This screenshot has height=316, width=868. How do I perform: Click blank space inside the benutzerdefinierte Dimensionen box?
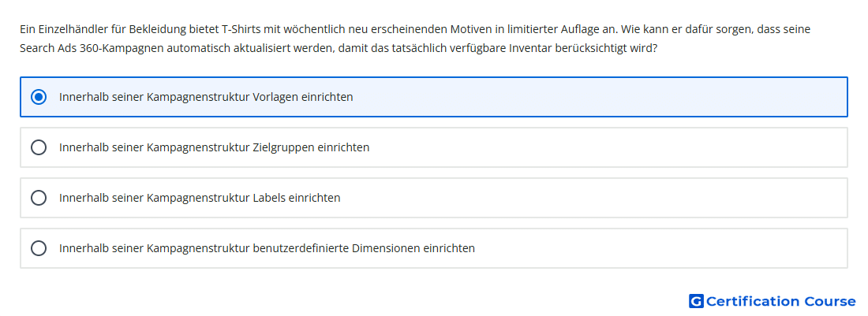[659, 248]
